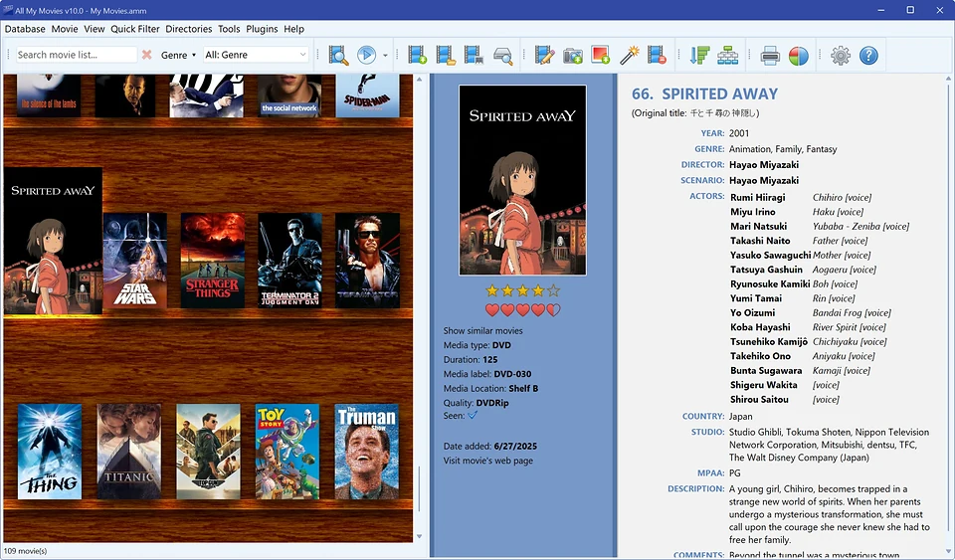Click the shelf scrollbar down arrow
Screen dimensions: 955x560
tap(419, 536)
